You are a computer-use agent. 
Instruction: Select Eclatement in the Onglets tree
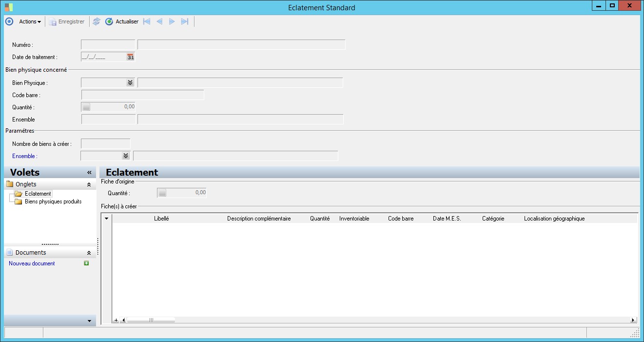[38, 194]
